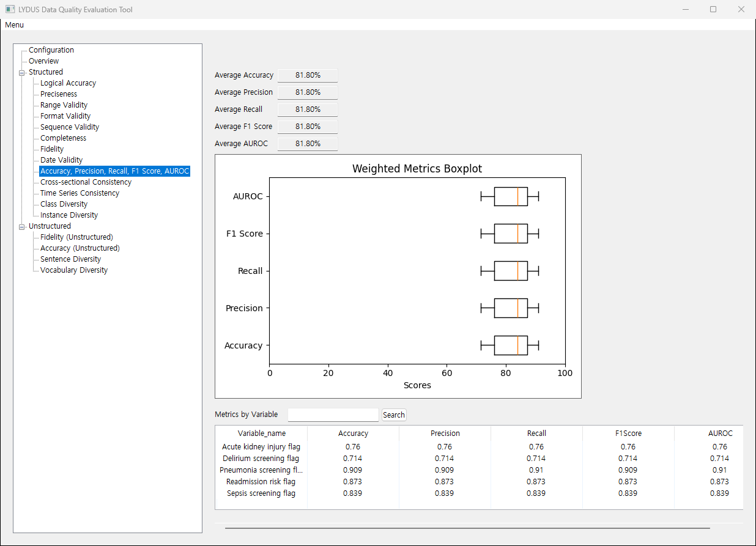
Task: Click the Variable_name column header
Action: click(x=262, y=433)
